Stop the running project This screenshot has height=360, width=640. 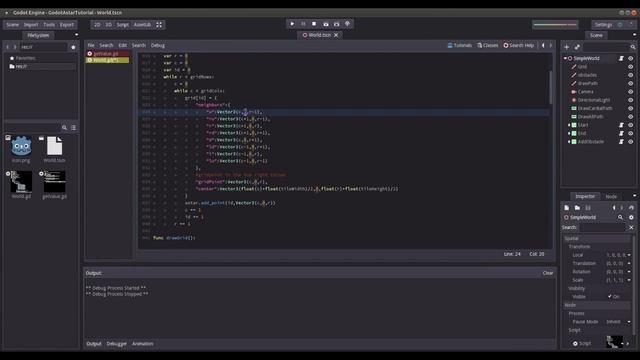coord(314,24)
